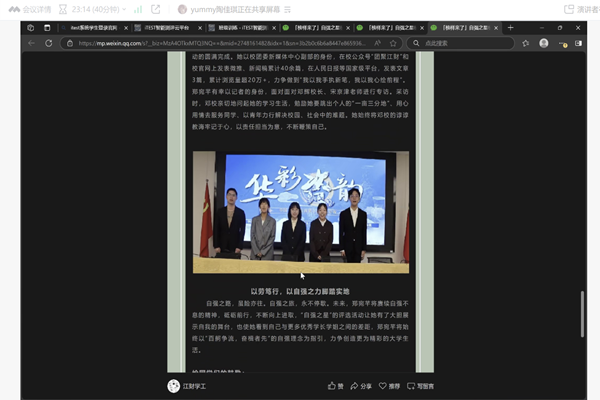Click the share-screen arrow icon in meeting bar
The image size is (600, 400).
pos(155,9)
